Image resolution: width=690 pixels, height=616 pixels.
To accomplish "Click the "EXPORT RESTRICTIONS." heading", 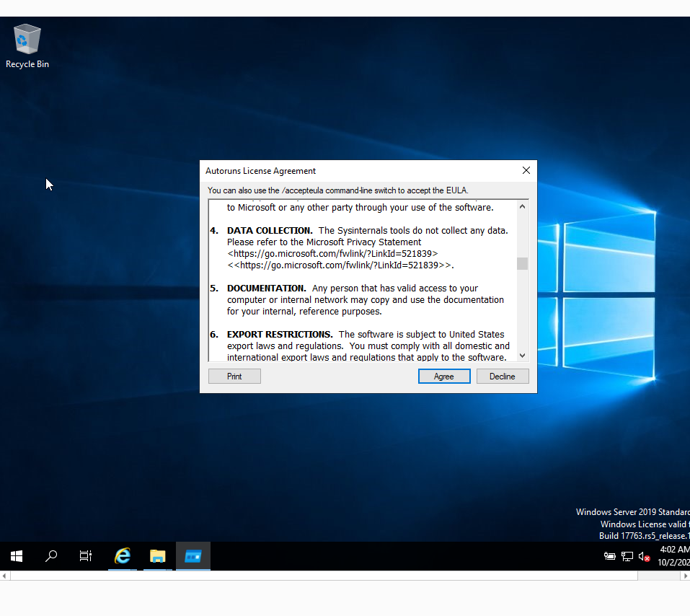I will coord(280,335).
